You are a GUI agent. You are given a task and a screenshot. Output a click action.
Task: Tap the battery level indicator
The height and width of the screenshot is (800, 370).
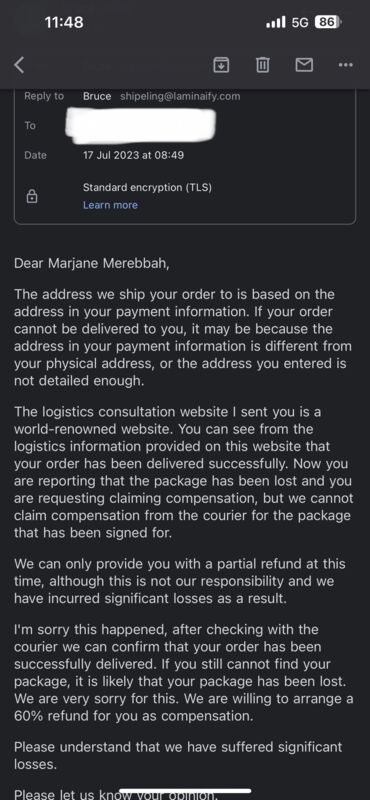[x=327, y=22]
